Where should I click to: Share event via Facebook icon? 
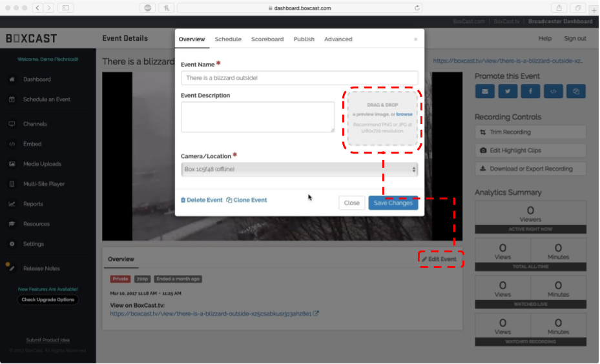[530, 92]
